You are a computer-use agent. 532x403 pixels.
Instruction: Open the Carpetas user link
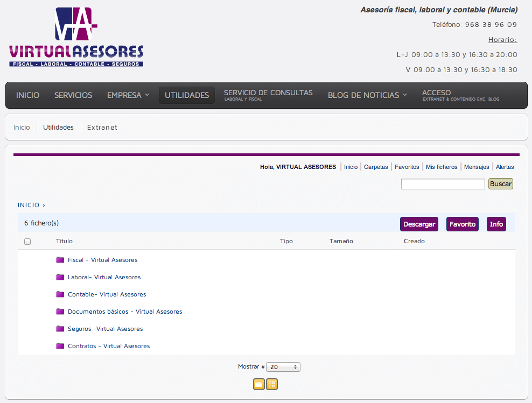(x=376, y=167)
